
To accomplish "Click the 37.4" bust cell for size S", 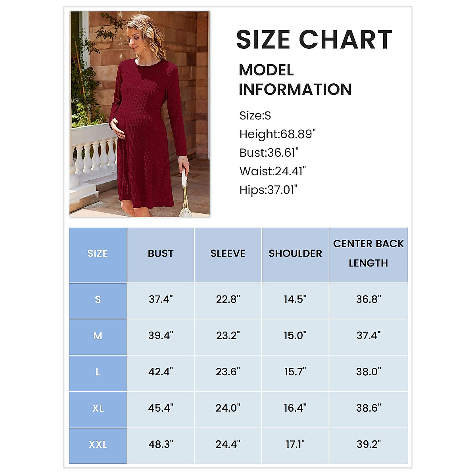I will [161, 299].
